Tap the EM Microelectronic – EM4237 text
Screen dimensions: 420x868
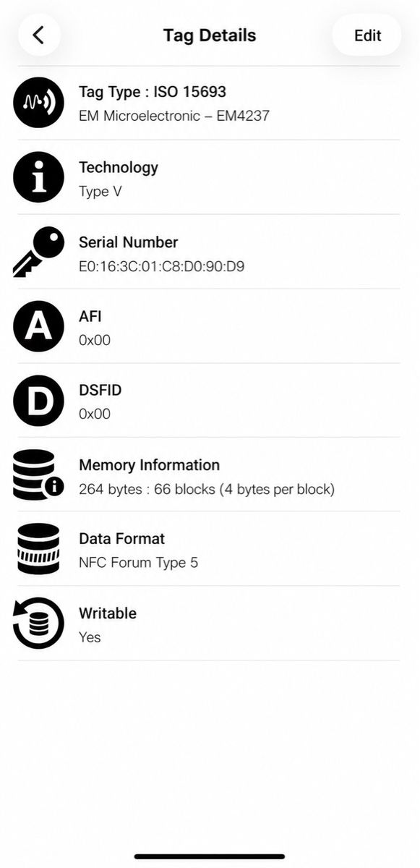click(x=174, y=116)
